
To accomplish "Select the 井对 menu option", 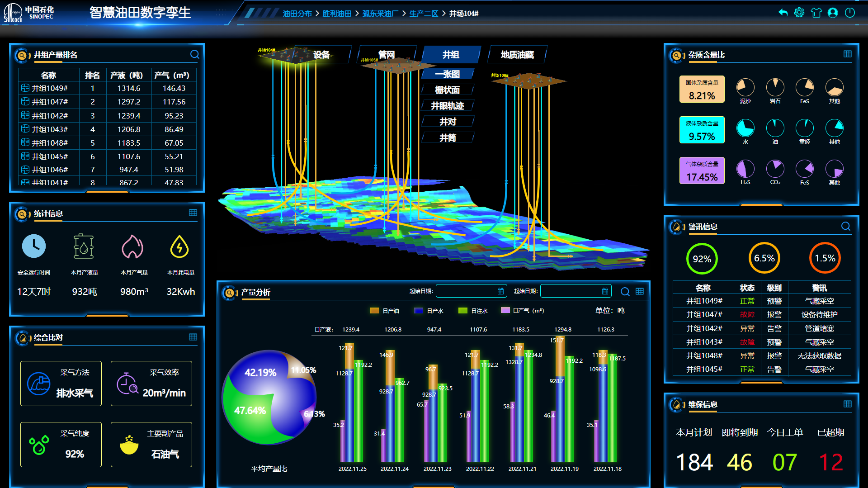I will 447,122.
